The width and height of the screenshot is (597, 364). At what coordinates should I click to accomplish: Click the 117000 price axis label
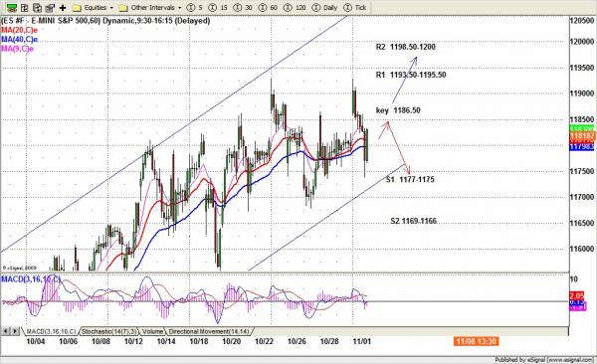582,197
